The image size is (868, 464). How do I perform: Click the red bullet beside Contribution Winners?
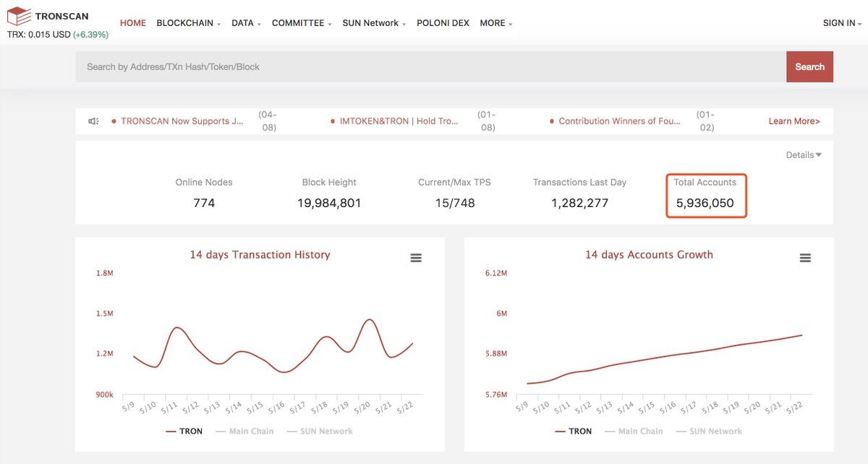(553, 121)
